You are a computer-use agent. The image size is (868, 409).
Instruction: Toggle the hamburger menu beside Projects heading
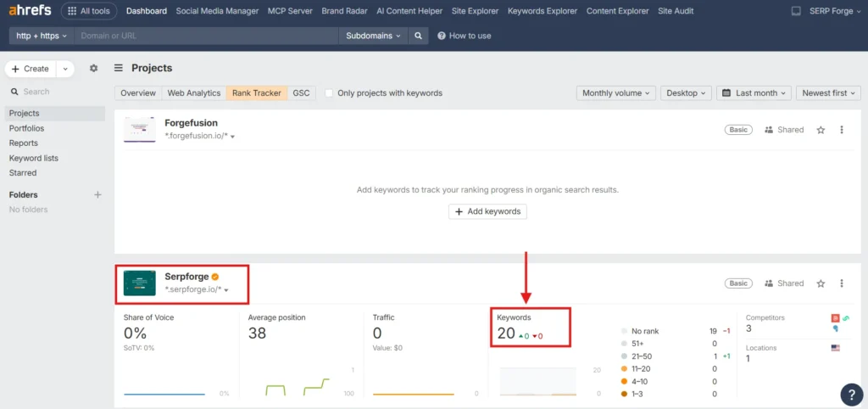pyautogui.click(x=119, y=68)
